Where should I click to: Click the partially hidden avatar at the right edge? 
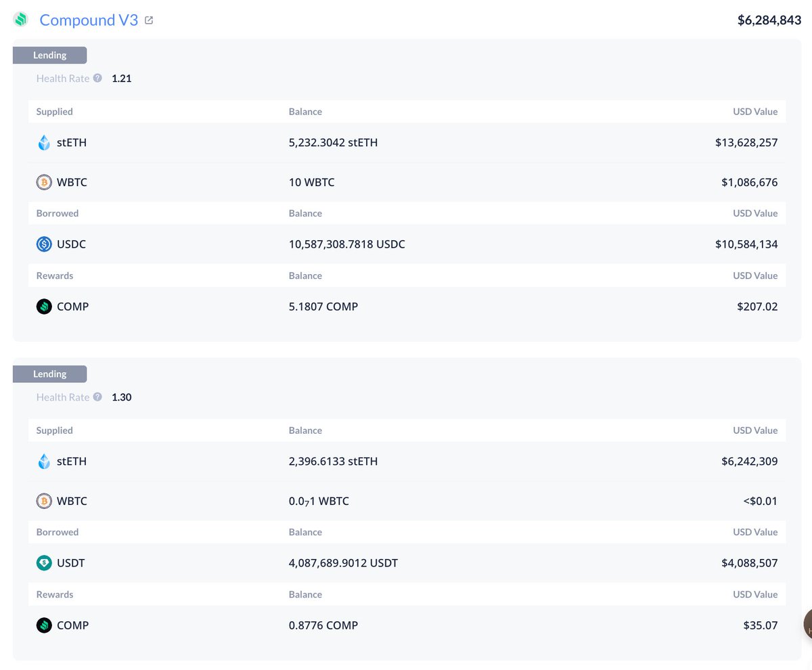pyautogui.click(x=807, y=624)
